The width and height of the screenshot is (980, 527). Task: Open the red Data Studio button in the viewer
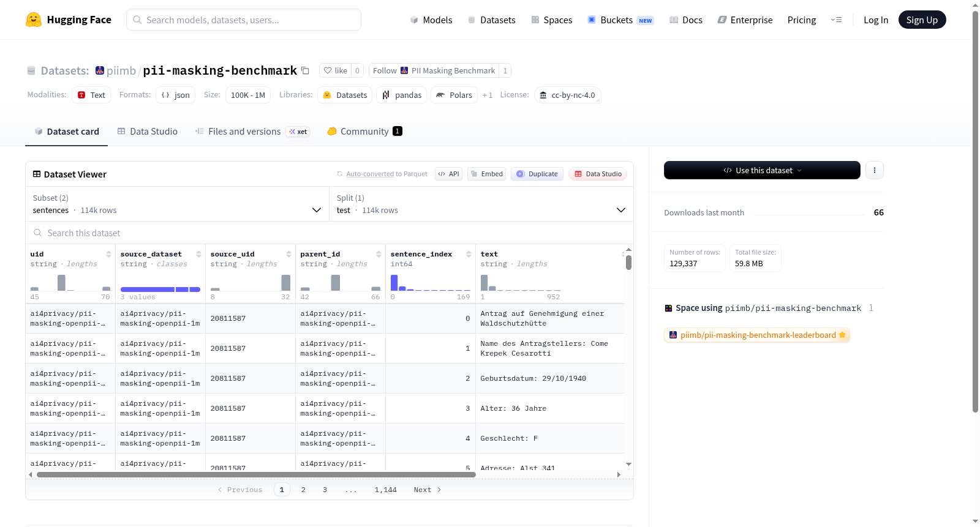tap(598, 174)
